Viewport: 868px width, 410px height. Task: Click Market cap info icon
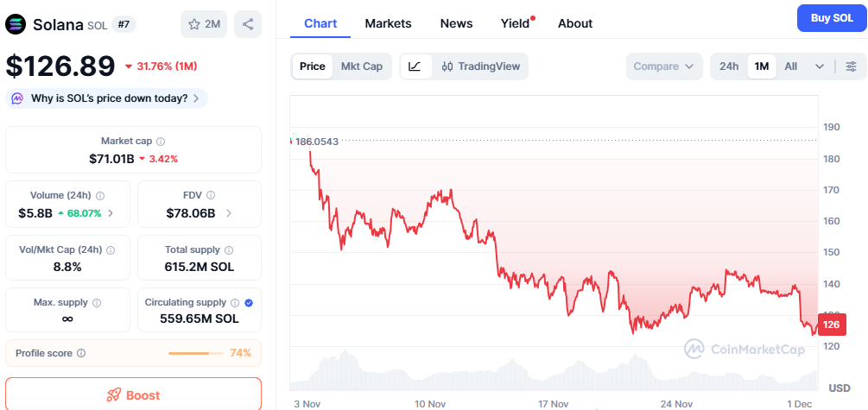coord(161,141)
